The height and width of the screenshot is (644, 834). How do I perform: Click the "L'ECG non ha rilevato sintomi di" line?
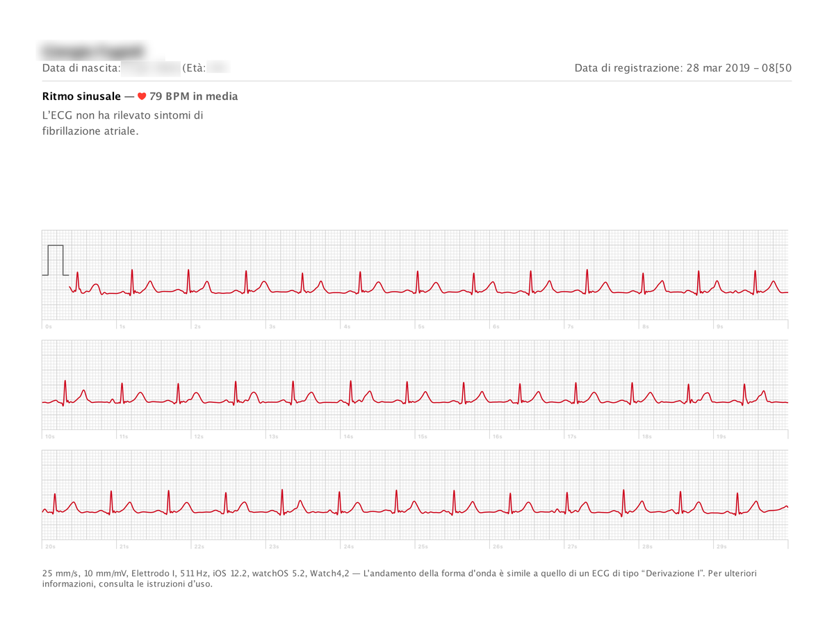point(122,115)
